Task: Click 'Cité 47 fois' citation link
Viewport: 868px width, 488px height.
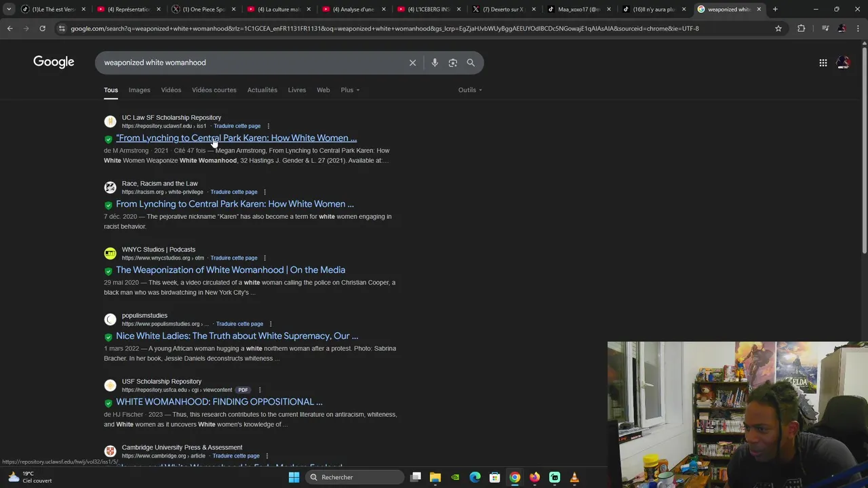Action: 189,150
